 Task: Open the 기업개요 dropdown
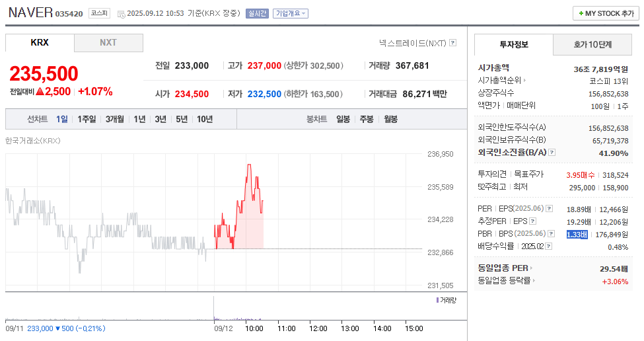coord(290,14)
